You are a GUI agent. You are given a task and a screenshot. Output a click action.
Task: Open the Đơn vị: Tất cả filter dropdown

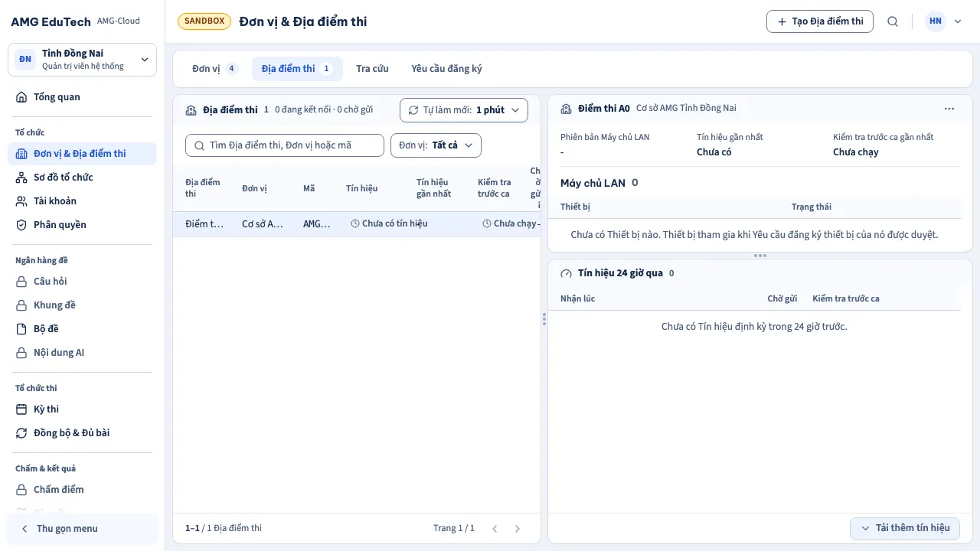(436, 145)
